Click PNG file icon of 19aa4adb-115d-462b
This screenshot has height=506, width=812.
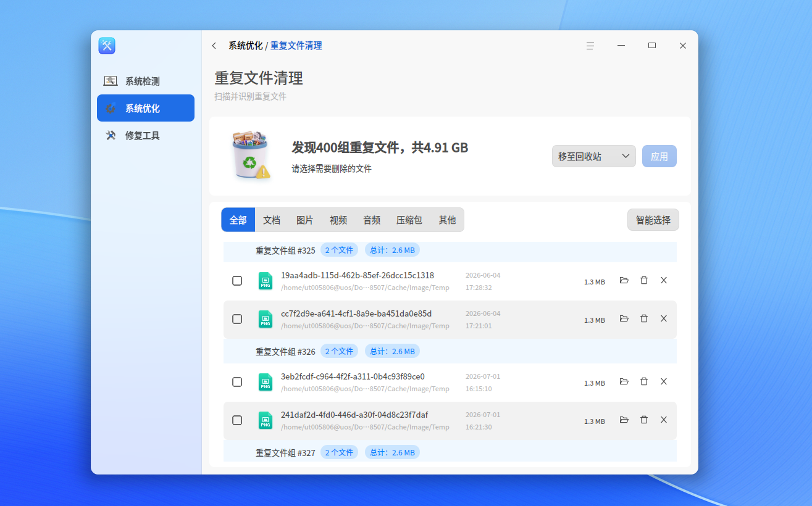[266, 281]
